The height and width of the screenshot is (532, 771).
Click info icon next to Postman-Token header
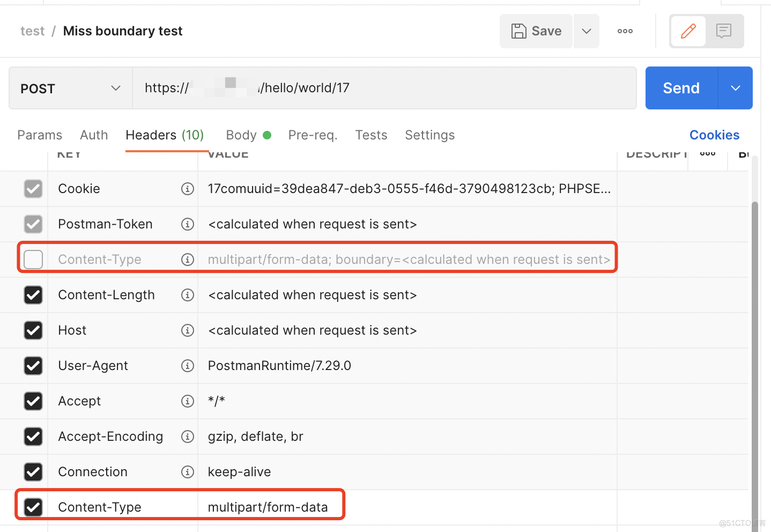tap(188, 224)
